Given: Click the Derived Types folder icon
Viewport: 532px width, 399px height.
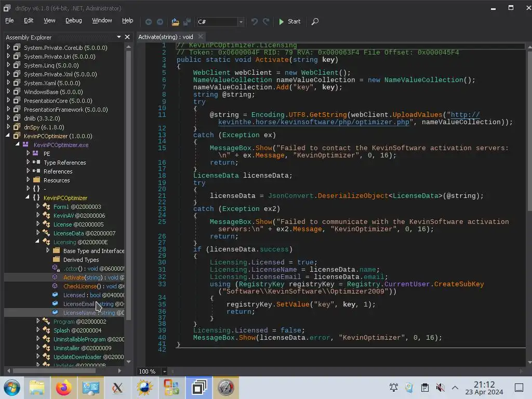Looking at the screenshot, I should pyautogui.click(x=56, y=259).
